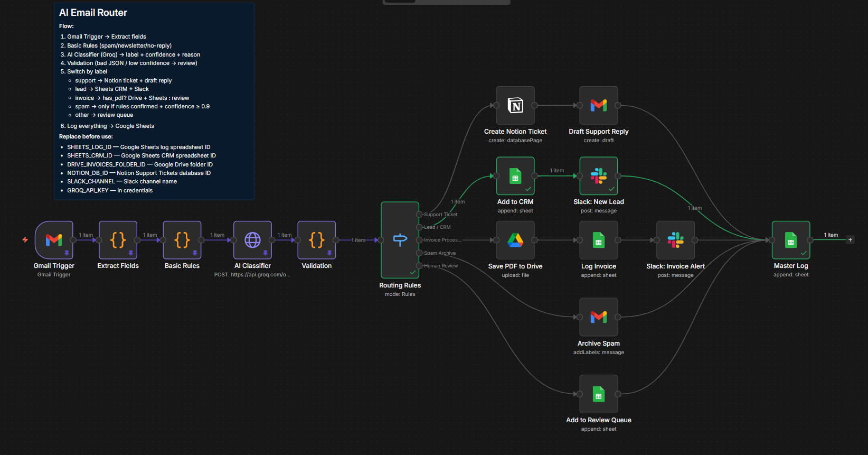The width and height of the screenshot is (868, 455).
Task: Open the Slack: New Lead node
Action: tap(599, 176)
